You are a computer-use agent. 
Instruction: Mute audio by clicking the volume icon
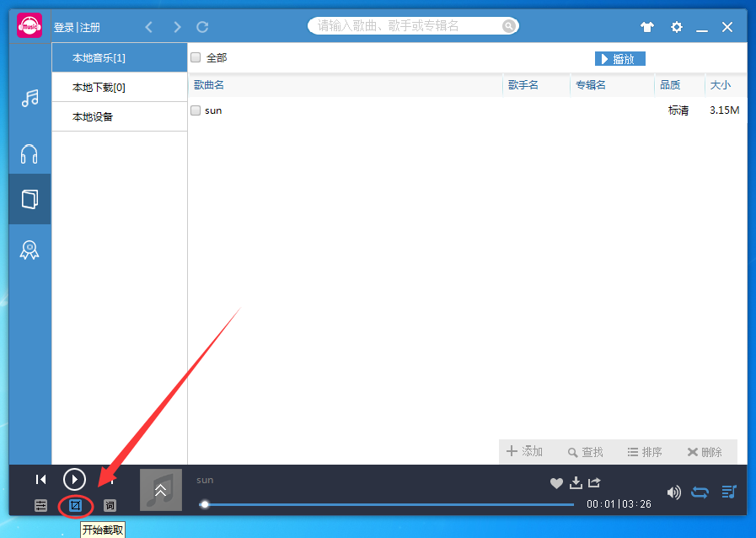pos(673,492)
